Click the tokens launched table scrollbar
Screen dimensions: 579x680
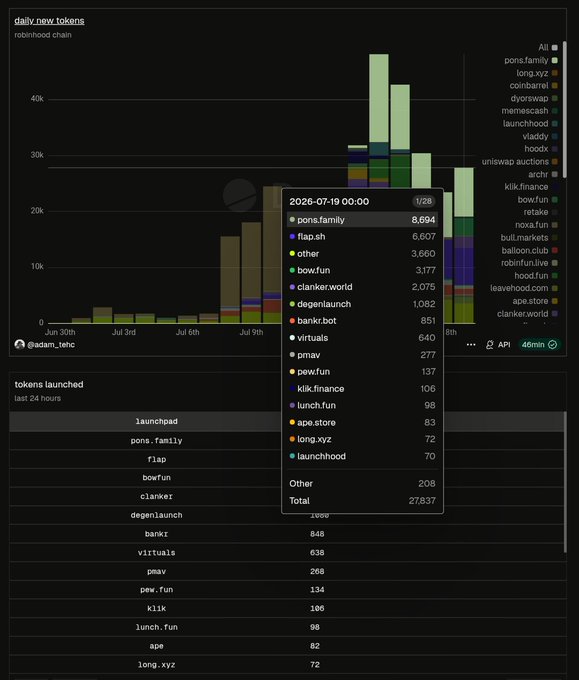coord(565,482)
